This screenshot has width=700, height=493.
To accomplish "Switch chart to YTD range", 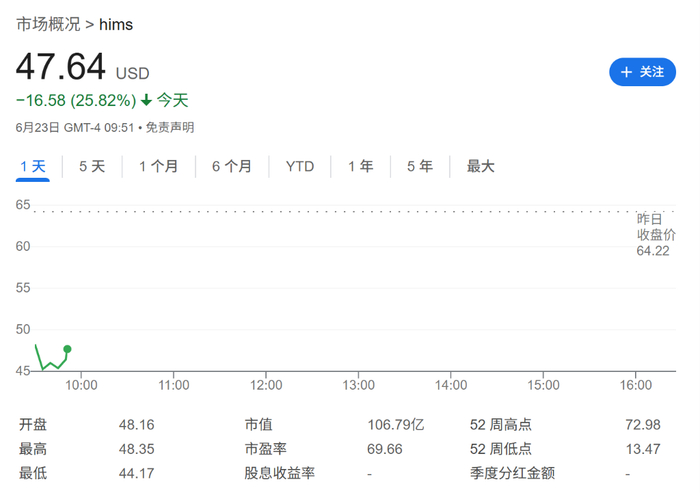I will point(300,166).
